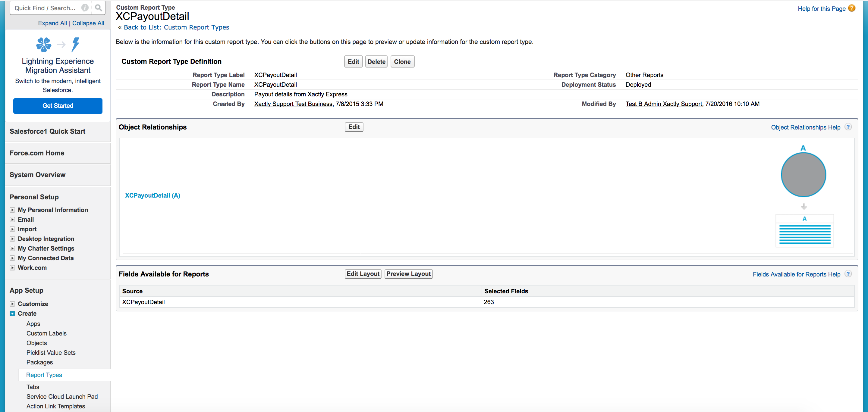
Task: Open Test B Admin Xactly Support link
Action: 664,104
